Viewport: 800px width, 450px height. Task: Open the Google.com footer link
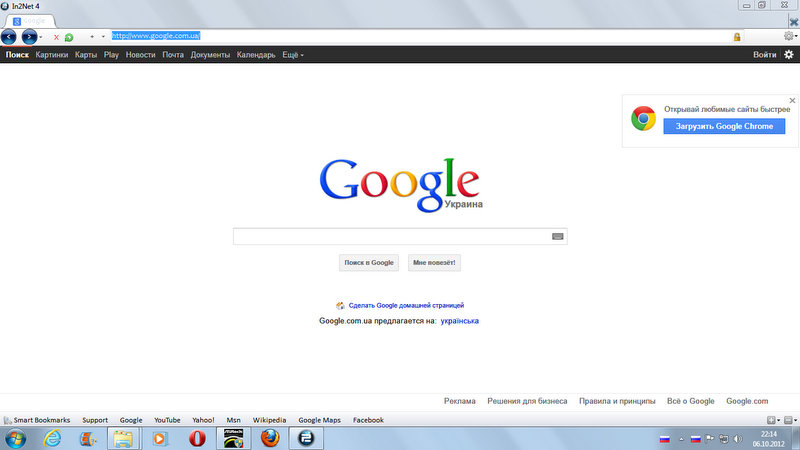point(747,401)
